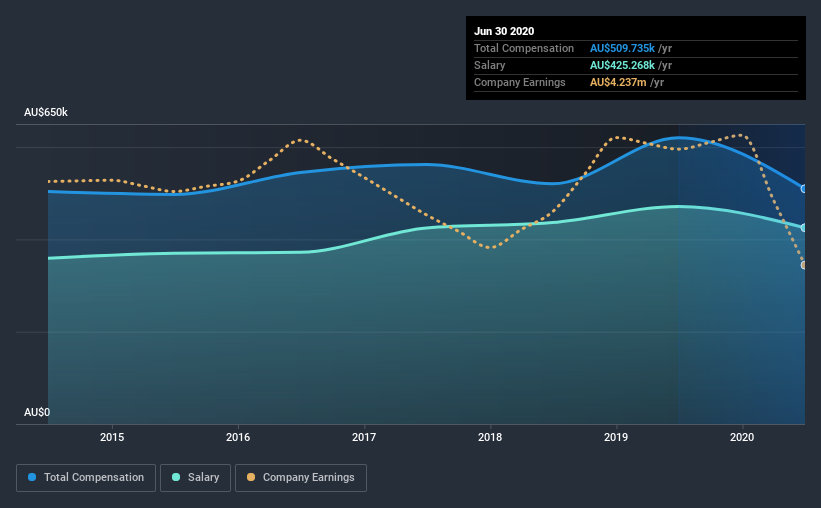Click the AU$650k y-axis label
This screenshot has height=508, width=821.
[x=46, y=112]
